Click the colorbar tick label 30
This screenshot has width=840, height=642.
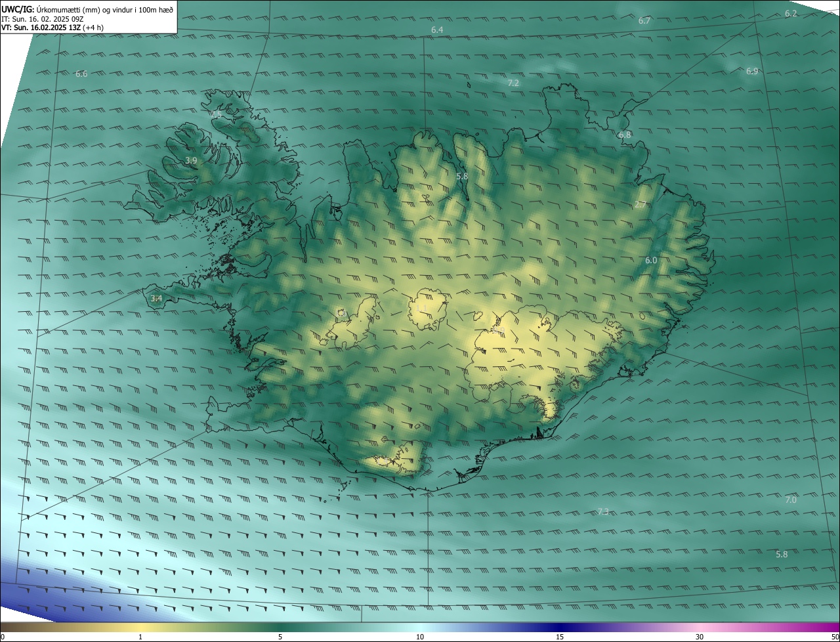pyautogui.click(x=700, y=637)
